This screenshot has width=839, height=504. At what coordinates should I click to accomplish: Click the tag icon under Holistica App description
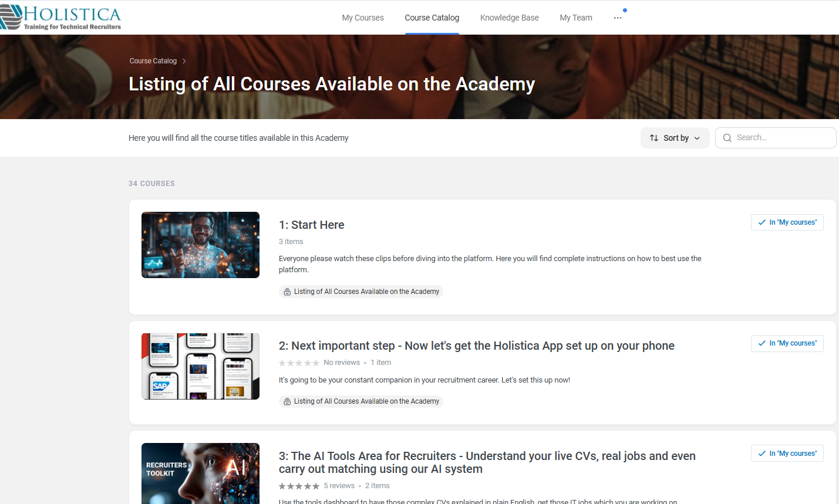click(x=287, y=401)
